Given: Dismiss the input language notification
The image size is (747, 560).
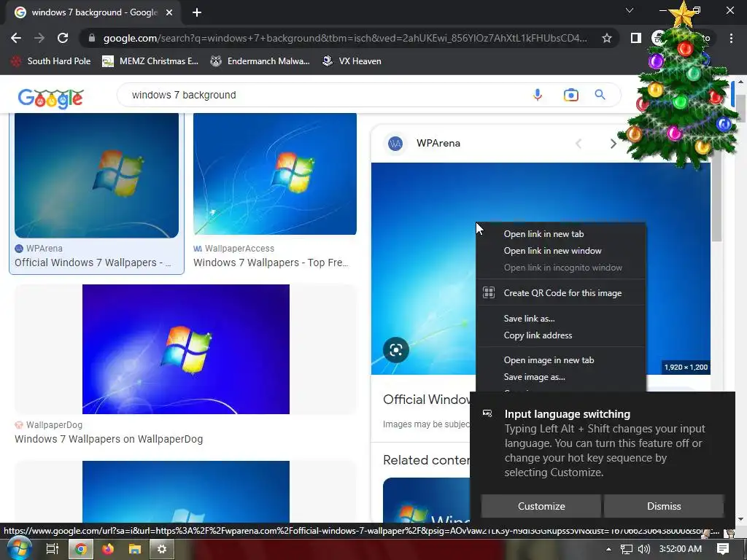Looking at the screenshot, I should 664,506.
